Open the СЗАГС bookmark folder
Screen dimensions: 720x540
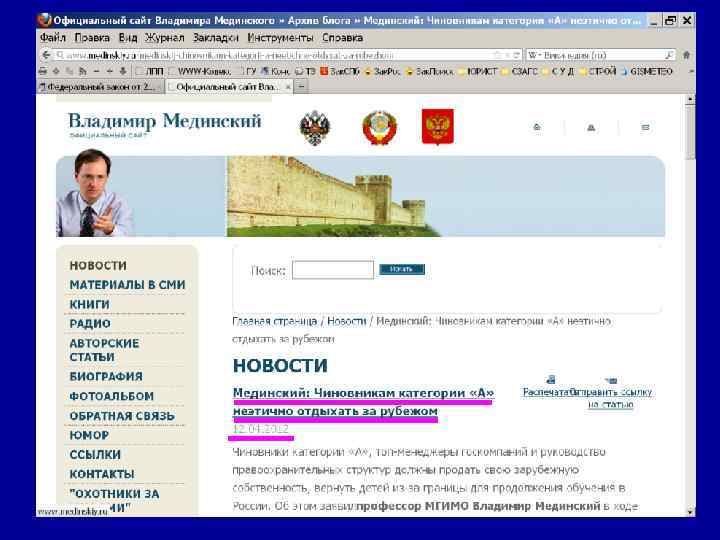click(521, 71)
